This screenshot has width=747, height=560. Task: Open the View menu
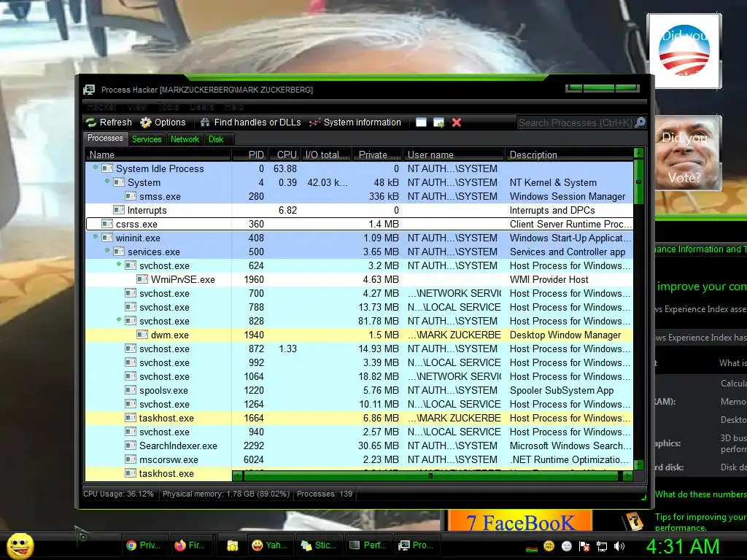point(137,106)
